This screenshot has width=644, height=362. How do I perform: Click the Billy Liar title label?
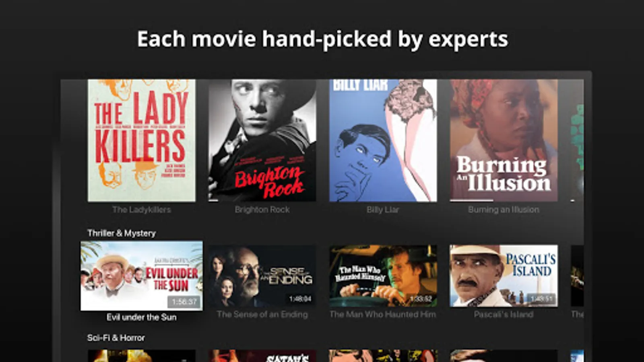pos(383,210)
